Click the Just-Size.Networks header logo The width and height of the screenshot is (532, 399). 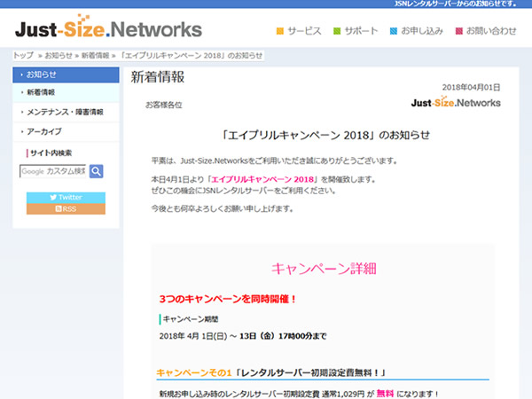pyautogui.click(x=108, y=27)
